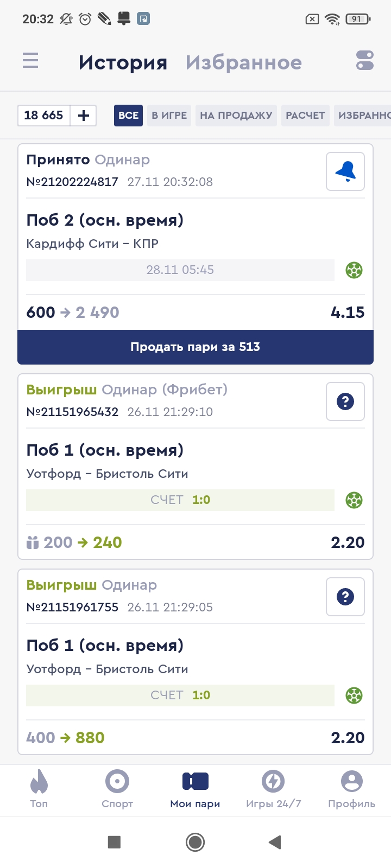Open help for bet №21151965432
391x868 pixels.
[x=345, y=401]
